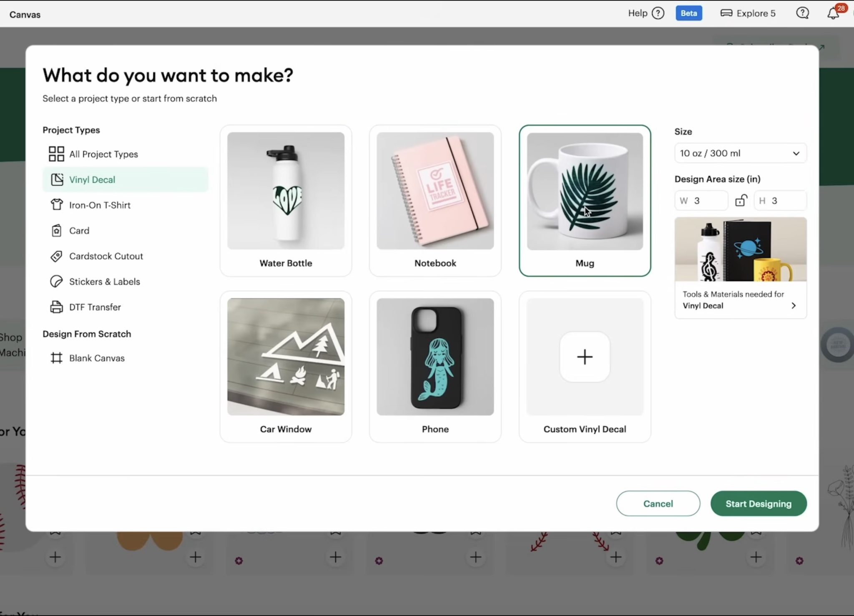This screenshot has width=854, height=616.
Task: Select the Stickers & Labels icon
Action: point(56,282)
